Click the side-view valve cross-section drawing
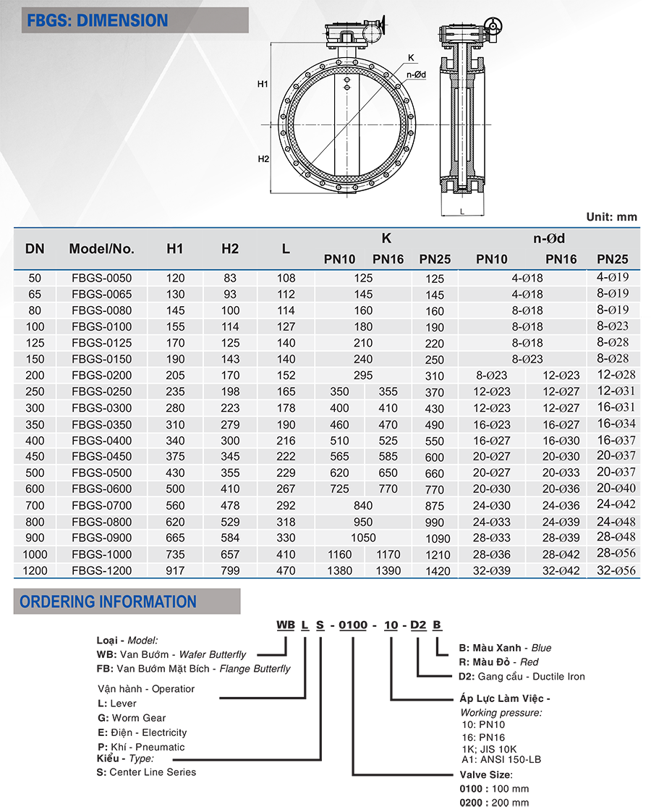This screenshot has height=812, width=651. (464, 116)
